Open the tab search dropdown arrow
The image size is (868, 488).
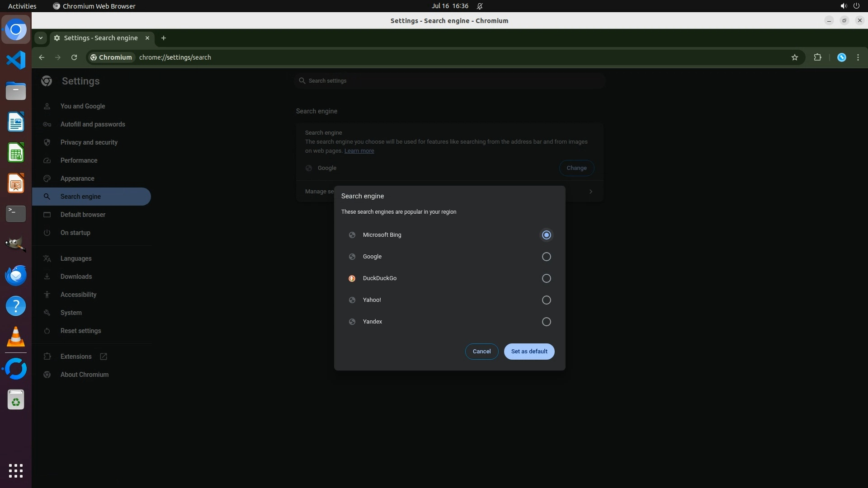(41, 38)
